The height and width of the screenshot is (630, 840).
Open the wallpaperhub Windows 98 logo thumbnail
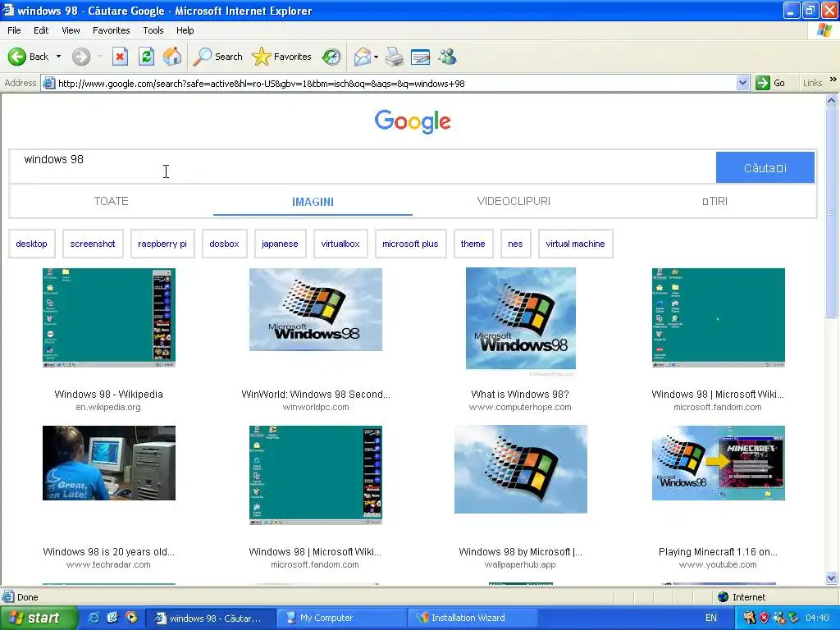[521, 469]
